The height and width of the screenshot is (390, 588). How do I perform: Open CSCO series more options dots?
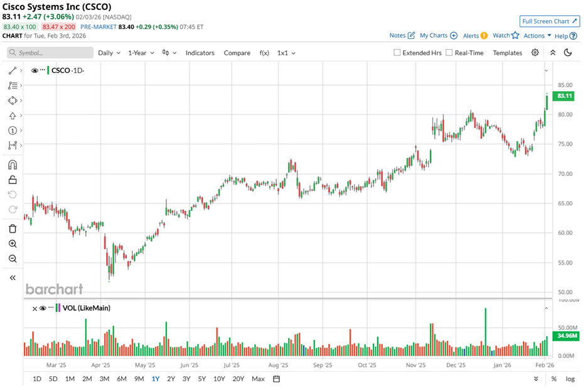tap(43, 70)
